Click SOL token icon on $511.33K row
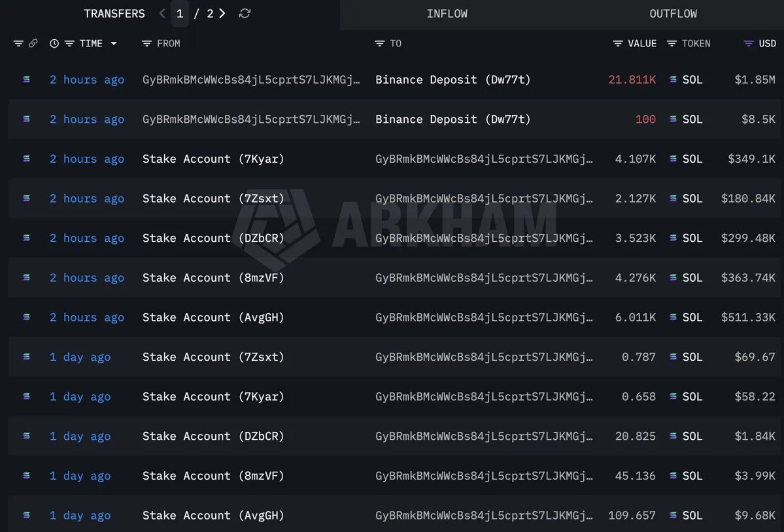Screen dimensions: 784x532 pos(673,317)
